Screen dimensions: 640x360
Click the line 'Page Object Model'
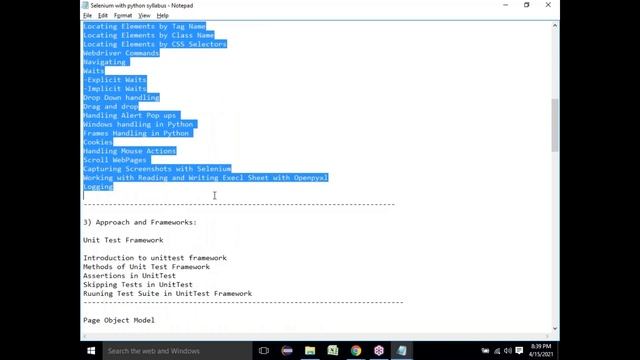click(119, 320)
